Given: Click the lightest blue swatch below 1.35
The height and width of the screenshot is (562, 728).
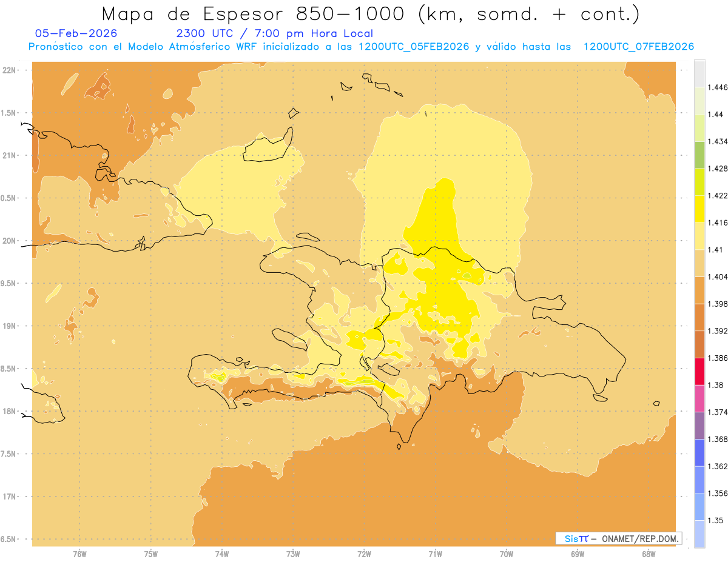Looking at the screenshot, I should pyautogui.click(x=699, y=534).
